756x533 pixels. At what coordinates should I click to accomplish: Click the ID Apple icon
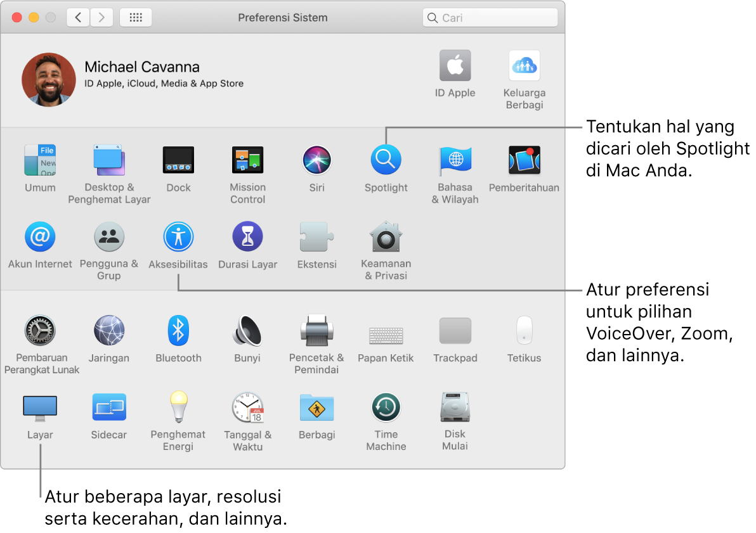tap(455, 66)
